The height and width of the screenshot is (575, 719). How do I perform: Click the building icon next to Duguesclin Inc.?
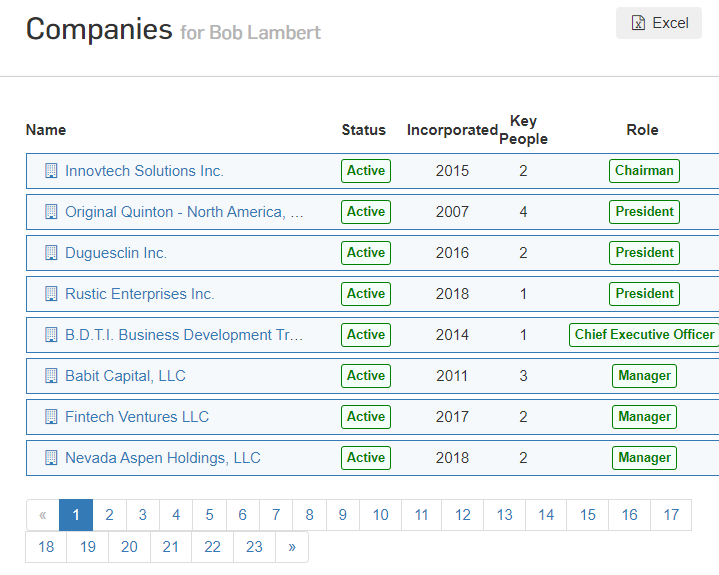click(51, 253)
